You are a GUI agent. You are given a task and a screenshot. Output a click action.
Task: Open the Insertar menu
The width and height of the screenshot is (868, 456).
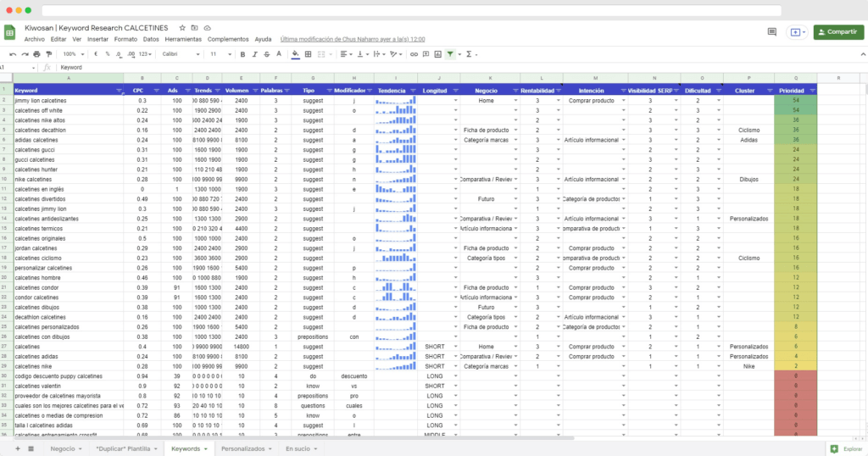point(97,39)
